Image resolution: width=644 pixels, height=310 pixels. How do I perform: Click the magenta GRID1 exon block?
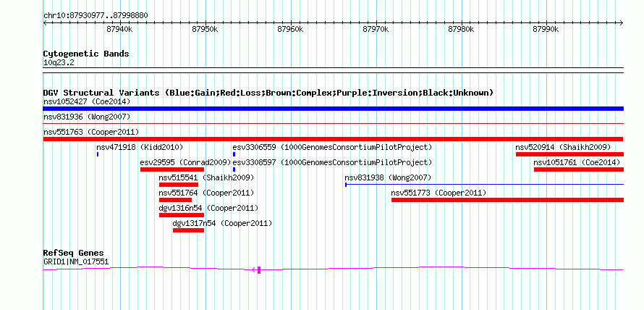point(259,270)
